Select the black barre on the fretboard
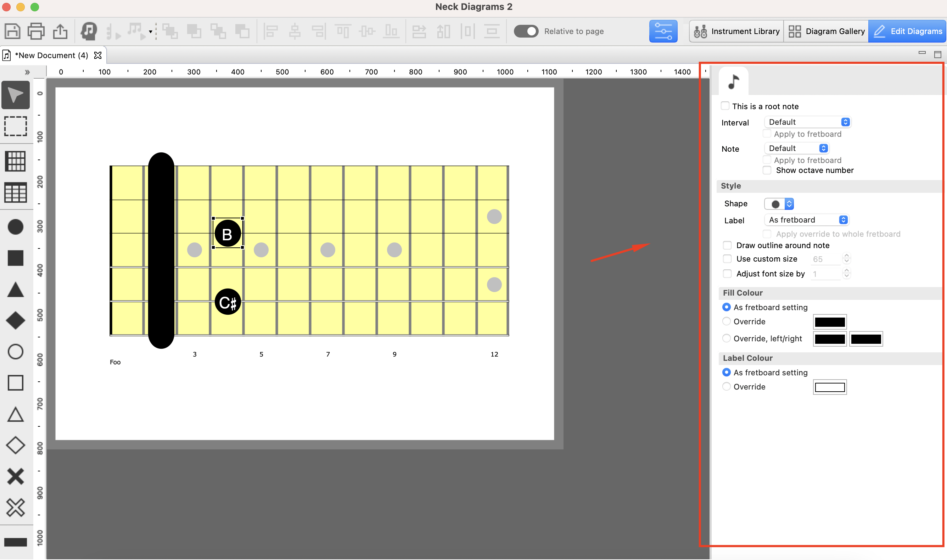Viewport: 947px width, 560px height. pos(162,251)
